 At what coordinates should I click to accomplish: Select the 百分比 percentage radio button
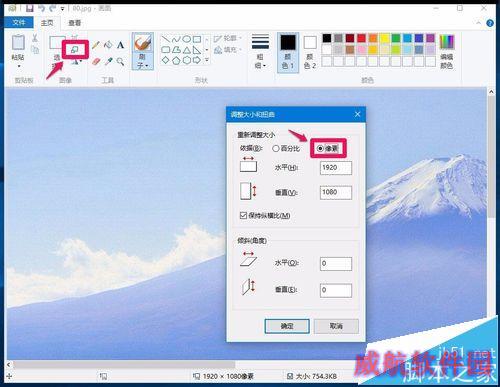275,149
